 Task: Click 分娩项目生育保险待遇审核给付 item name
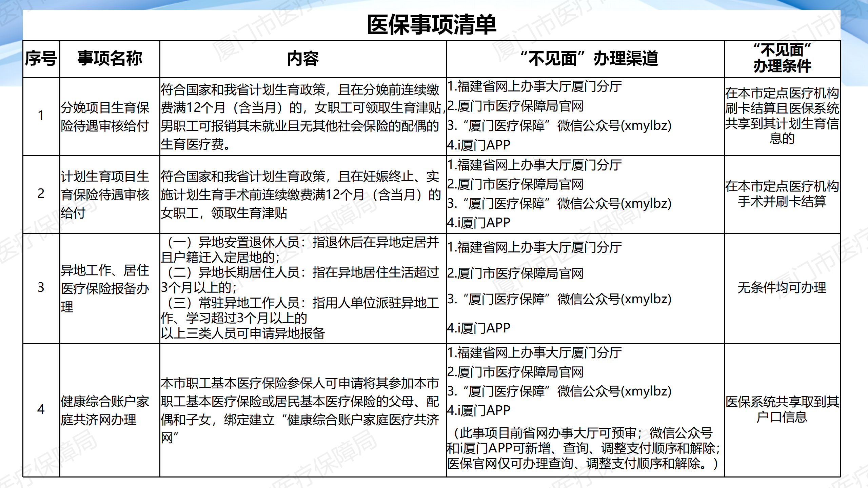tap(105, 117)
